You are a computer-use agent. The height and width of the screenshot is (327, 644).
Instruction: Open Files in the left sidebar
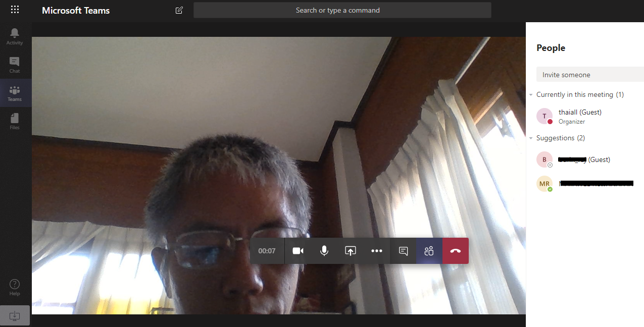[x=15, y=121]
